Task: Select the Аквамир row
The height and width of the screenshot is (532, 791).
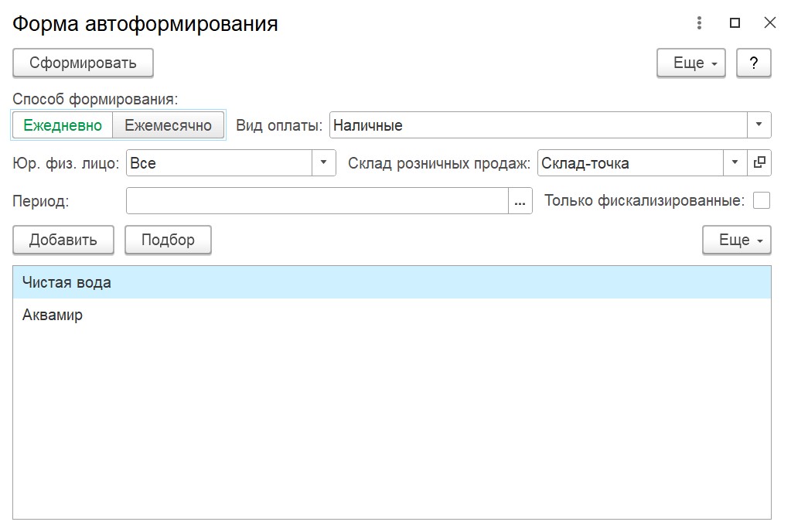Action: coord(392,315)
